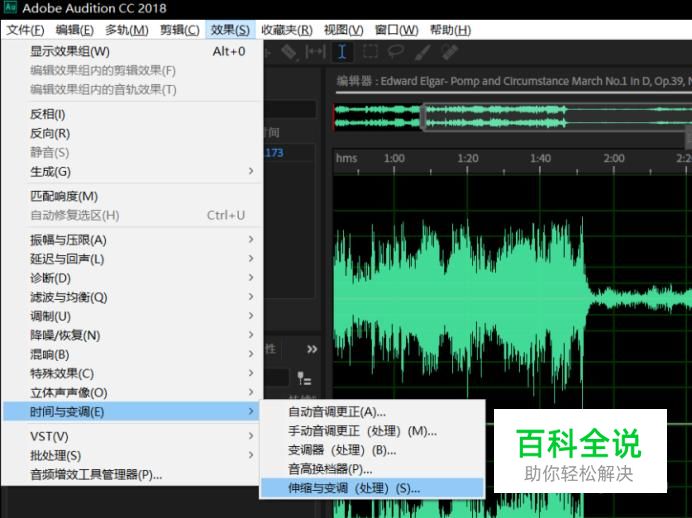The height and width of the screenshot is (518, 692).
Task: Click the 1:40 mark on time ruler
Action: [541, 158]
